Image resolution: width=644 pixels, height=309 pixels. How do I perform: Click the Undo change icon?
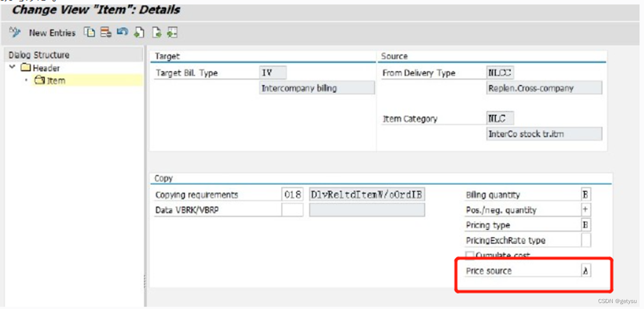pos(122,32)
